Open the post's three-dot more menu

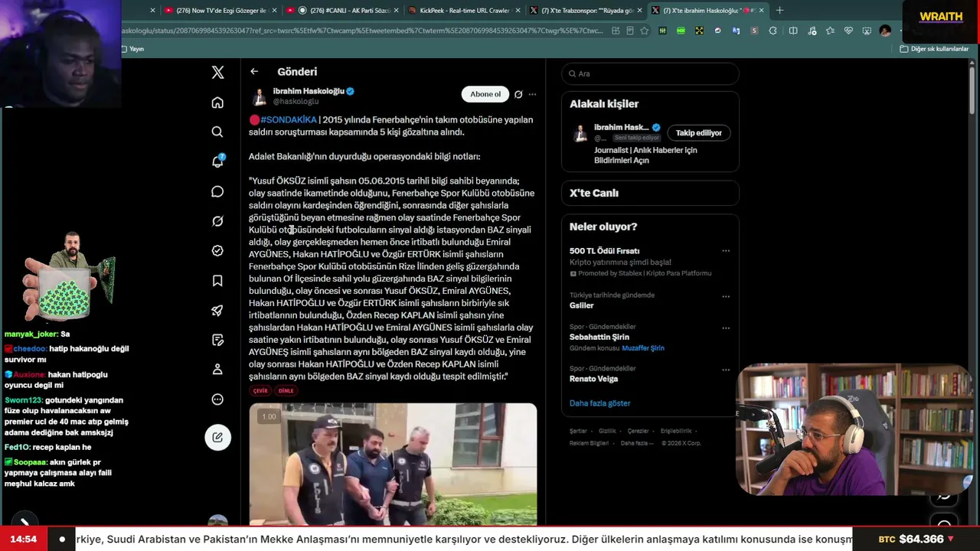pos(532,94)
